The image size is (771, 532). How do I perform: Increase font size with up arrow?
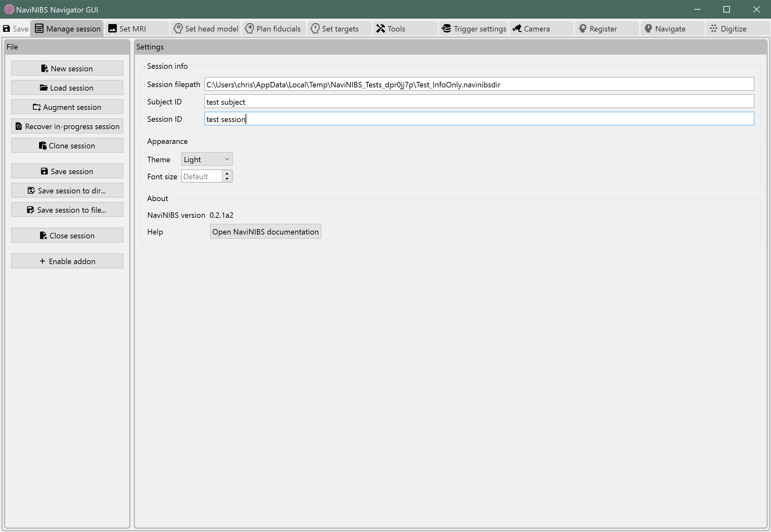(227, 174)
